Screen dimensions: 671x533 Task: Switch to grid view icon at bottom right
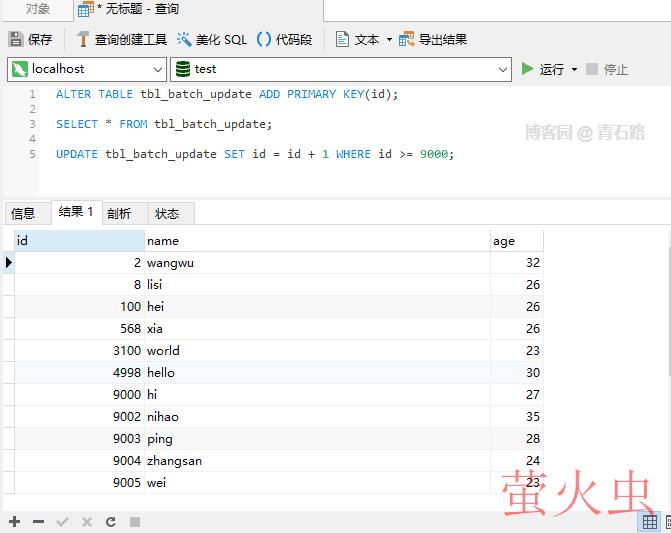(x=650, y=522)
